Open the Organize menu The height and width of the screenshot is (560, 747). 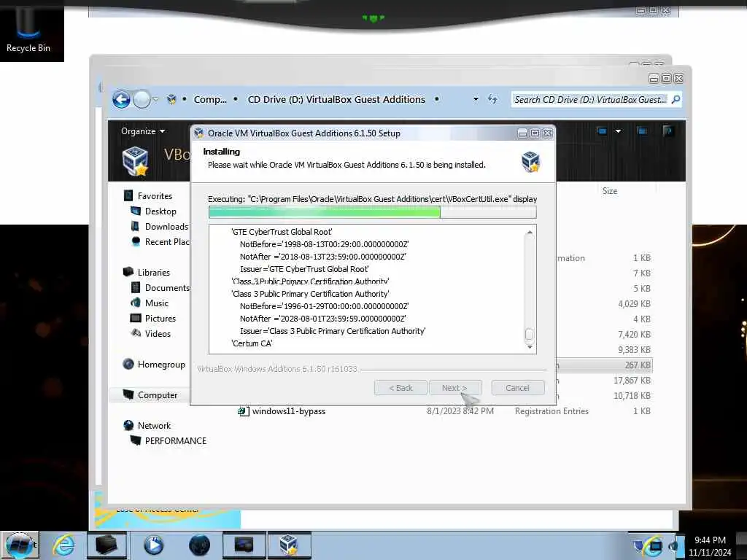tap(143, 131)
